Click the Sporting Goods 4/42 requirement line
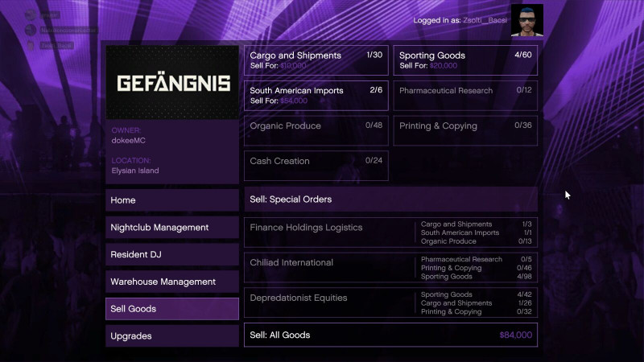This screenshot has height=362, width=644. pos(476,294)
